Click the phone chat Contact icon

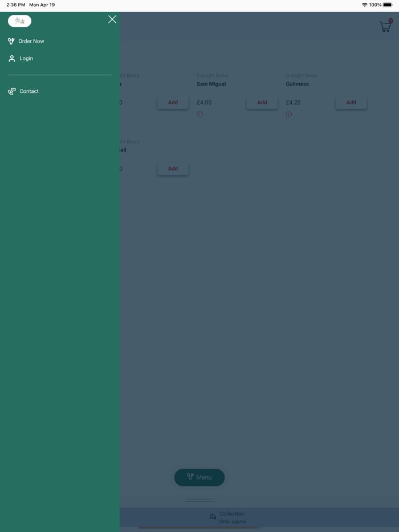point(12,91)
